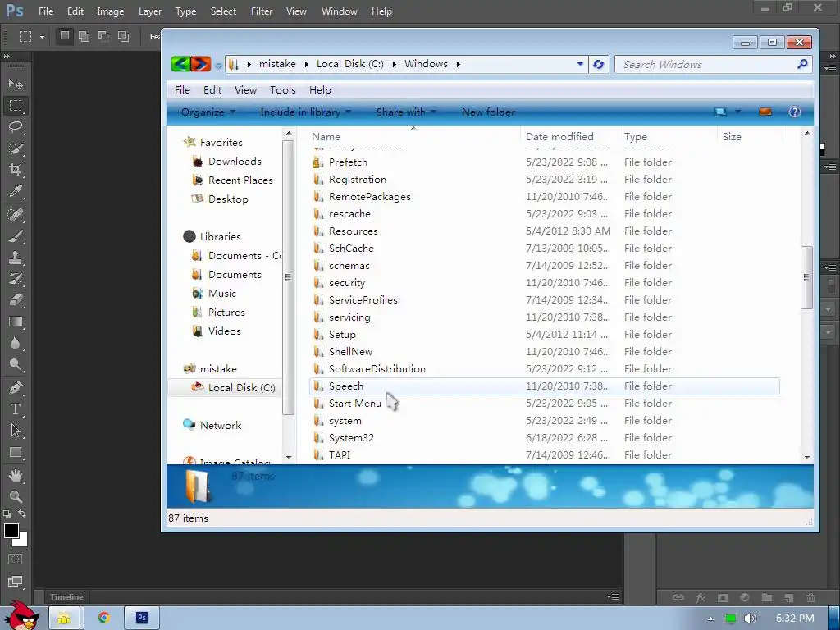Screen dimensions: 840x630
Task: Select Subtract from Selection mode
Action: pyautogui.click(x=103, y=36)
